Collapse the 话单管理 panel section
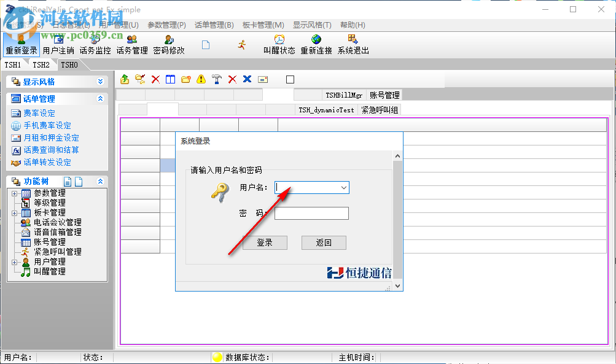 [x=99, y=98]
